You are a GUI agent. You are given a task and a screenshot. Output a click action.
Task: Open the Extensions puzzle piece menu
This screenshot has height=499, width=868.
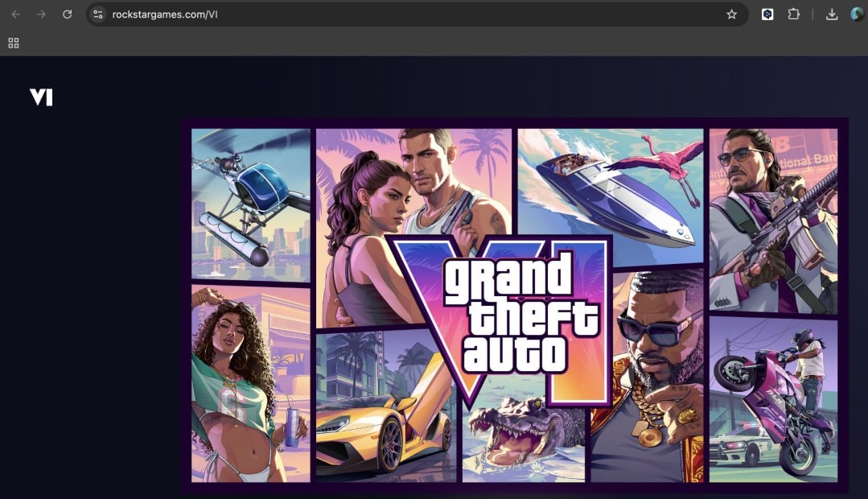coord(793,14)
